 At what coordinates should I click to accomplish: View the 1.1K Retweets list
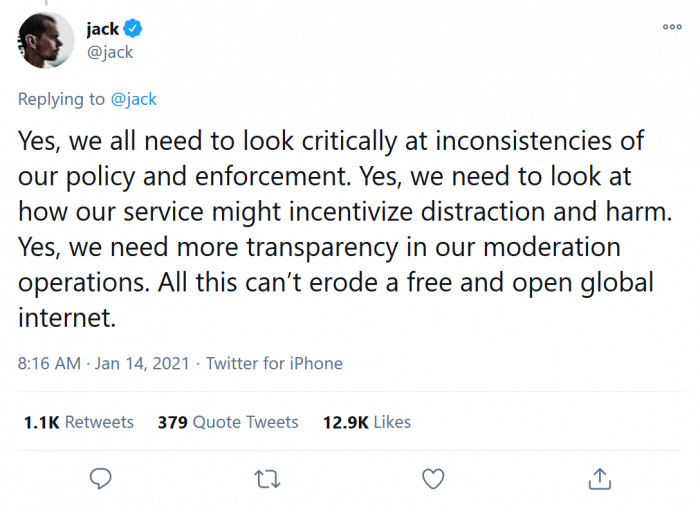point(78,422)
